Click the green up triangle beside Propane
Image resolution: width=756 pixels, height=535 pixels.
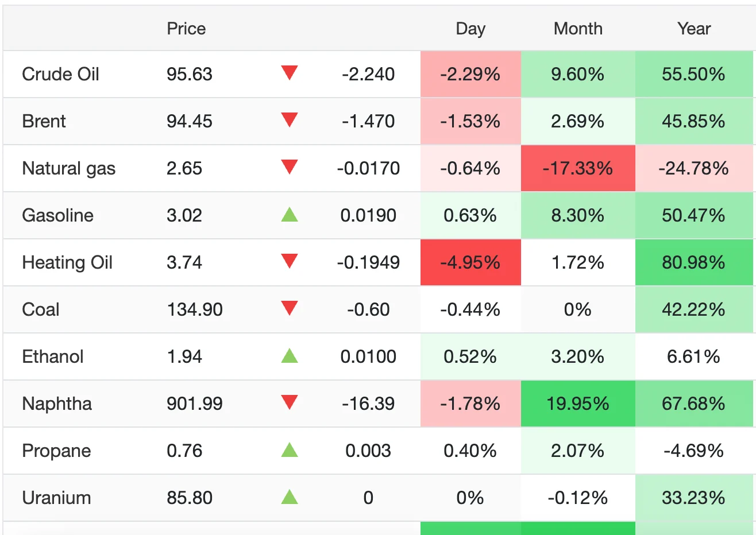pyautogui.click(x=290, y=451)
